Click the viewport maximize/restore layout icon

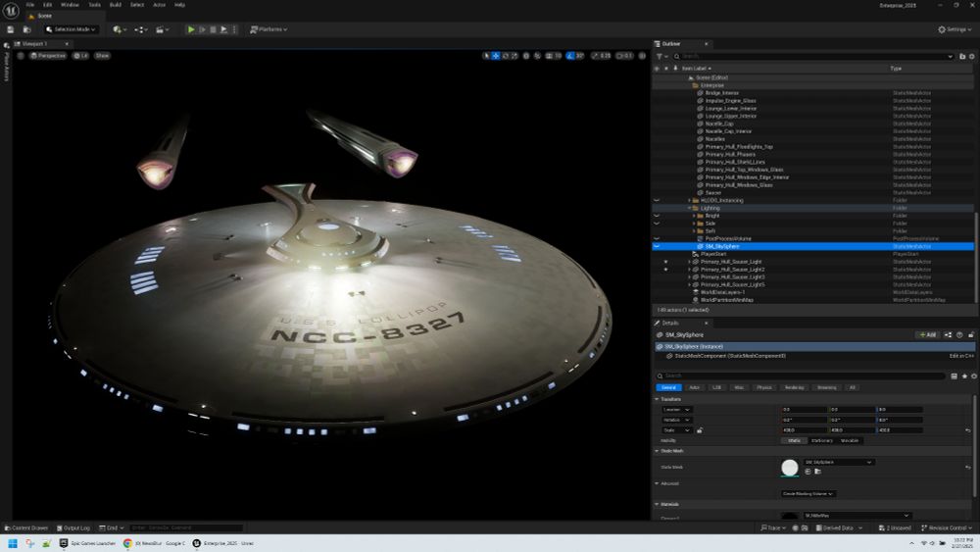click(642, 56)
